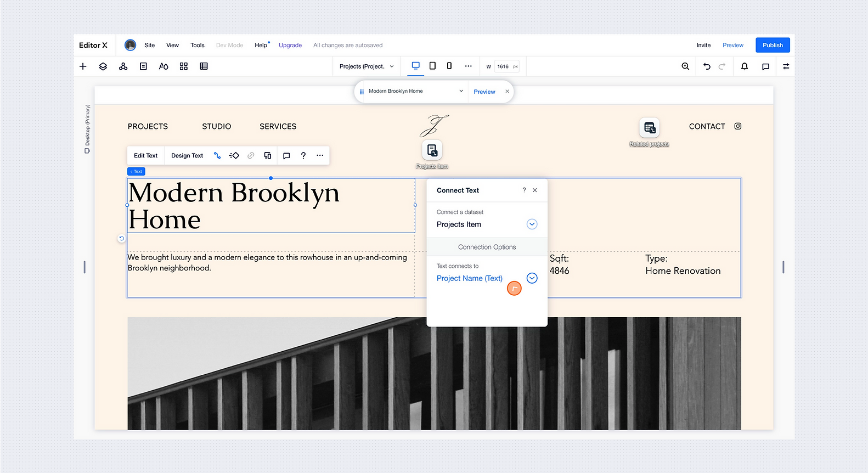Click Preview in the item bar
The image size is (868, 473).
point(484,92)
